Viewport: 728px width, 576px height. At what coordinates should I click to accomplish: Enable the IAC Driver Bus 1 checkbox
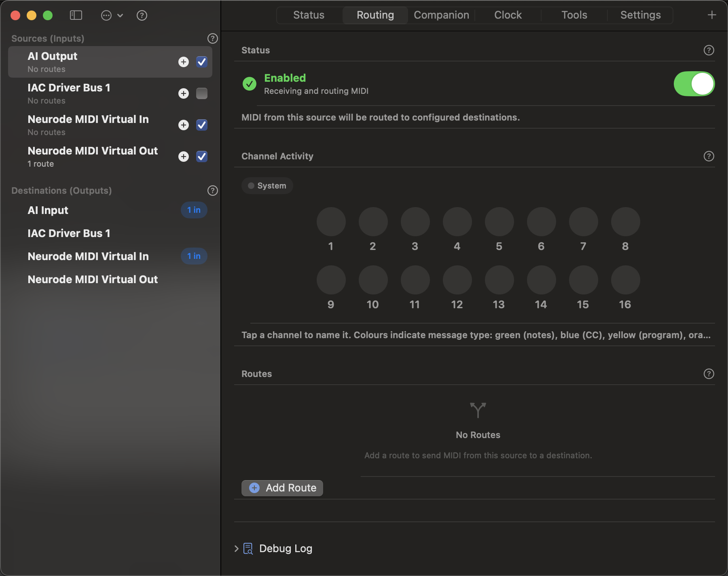[x=202, y=93]
